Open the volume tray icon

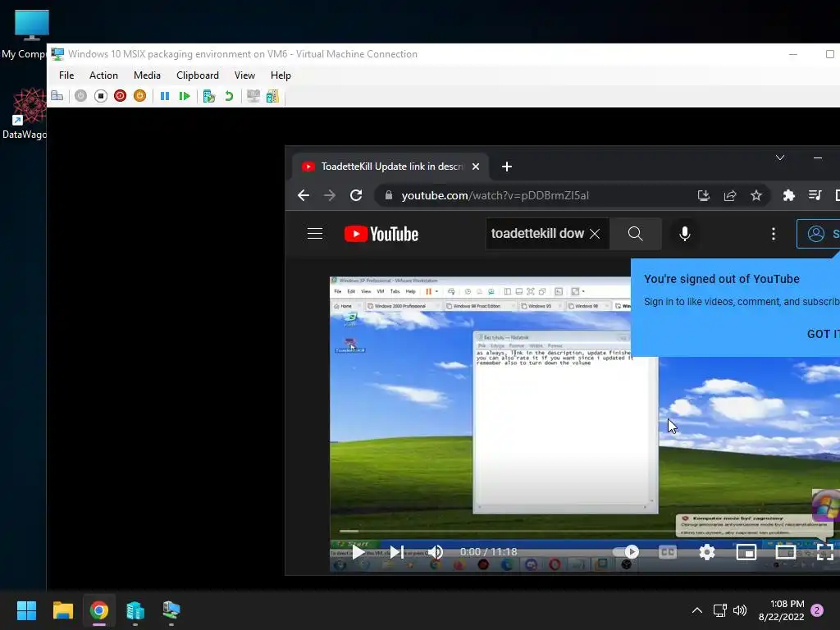[740, 610]
